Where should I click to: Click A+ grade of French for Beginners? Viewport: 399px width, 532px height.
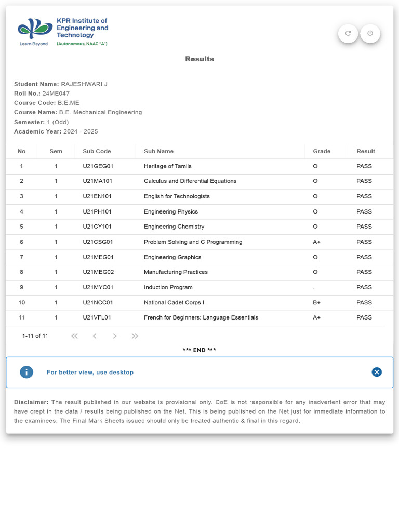pyautogui.click(x=316, y=317)
